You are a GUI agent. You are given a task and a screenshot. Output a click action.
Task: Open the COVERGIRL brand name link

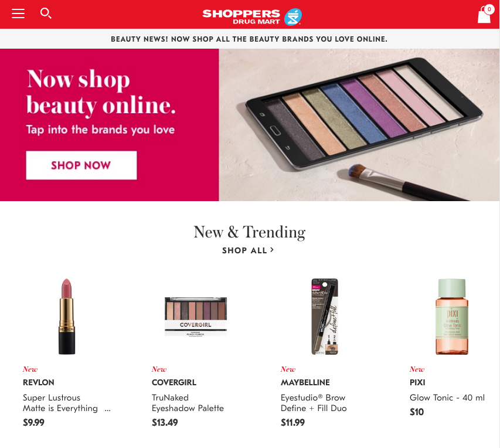[174, 382]
